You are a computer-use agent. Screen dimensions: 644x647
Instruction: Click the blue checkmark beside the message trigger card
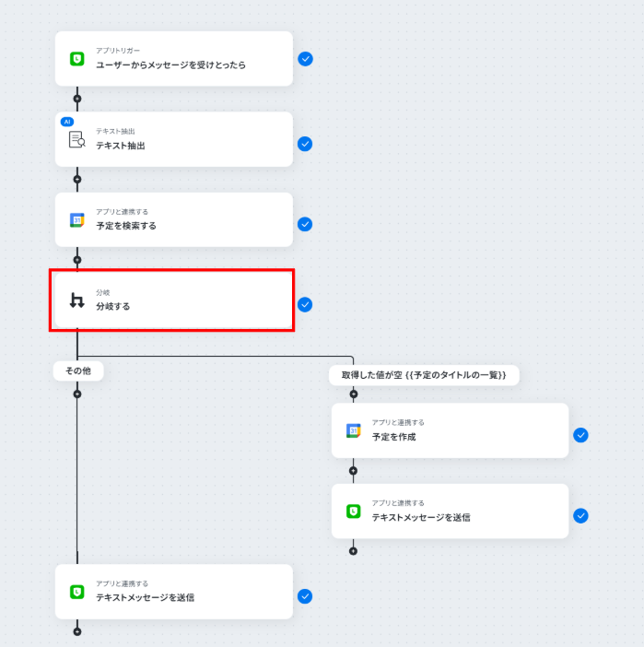[305, 59]
